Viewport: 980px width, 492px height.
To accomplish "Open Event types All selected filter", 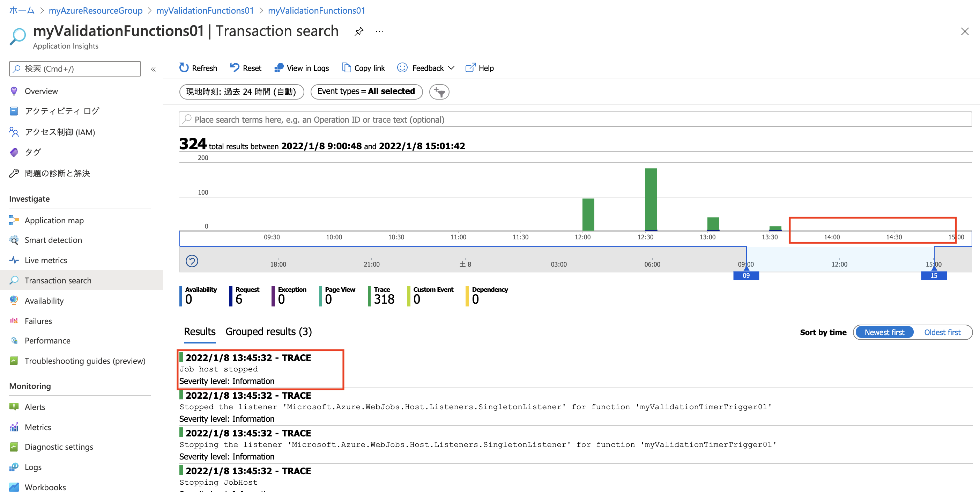I will coord(366,92).
